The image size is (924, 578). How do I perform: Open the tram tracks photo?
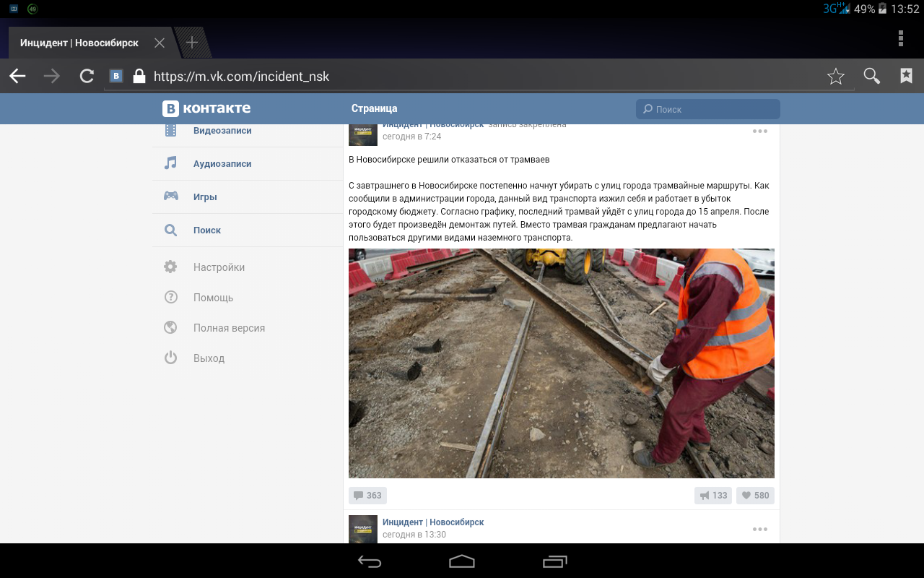[561, 363]
